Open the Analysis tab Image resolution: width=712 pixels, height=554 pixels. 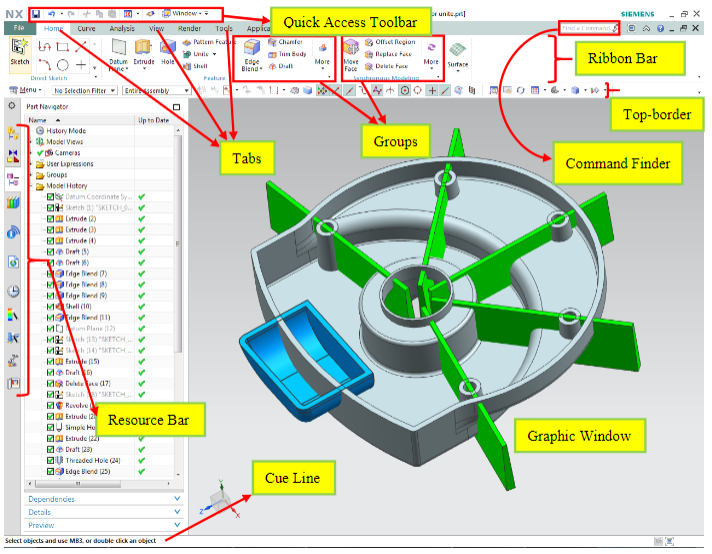pos(122,29)
